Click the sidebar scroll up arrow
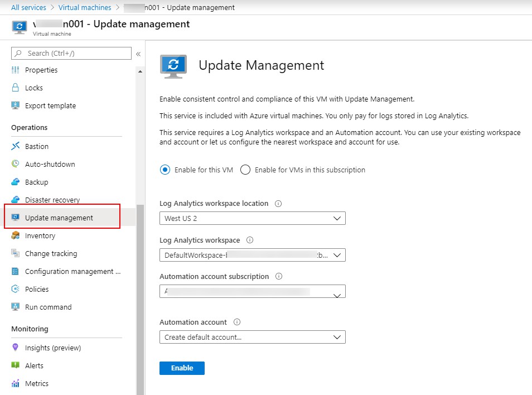532x395 pixels. pos(140,71)
